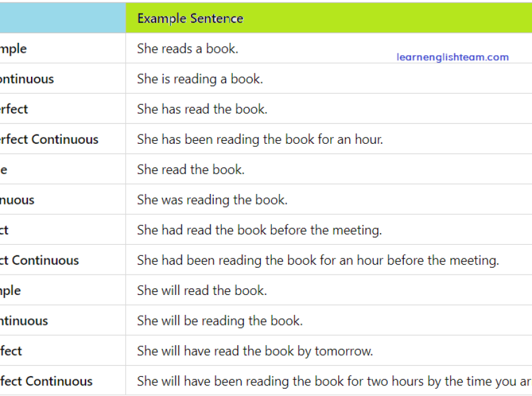Select the "Example Sentence" column header
The width and height of the screenshot is (532, 396).
[x=190, y=19]
